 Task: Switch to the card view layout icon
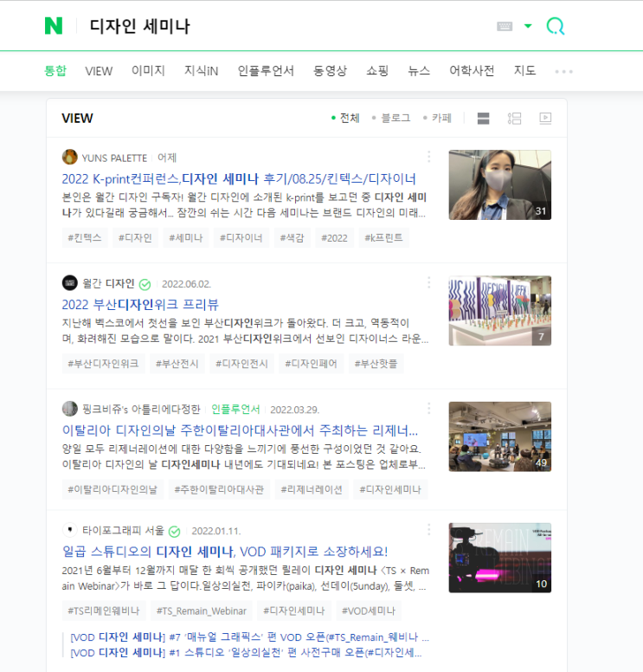coord(483,119)
